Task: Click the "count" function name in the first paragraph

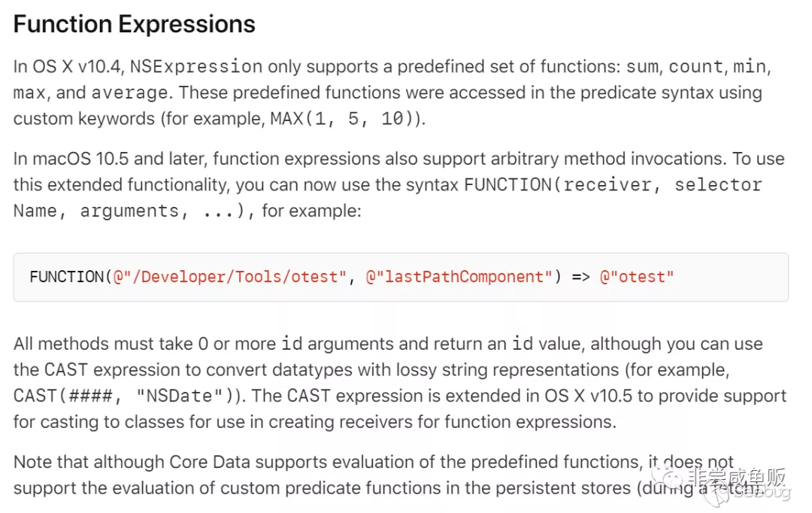Action: [x=695, y=66]
